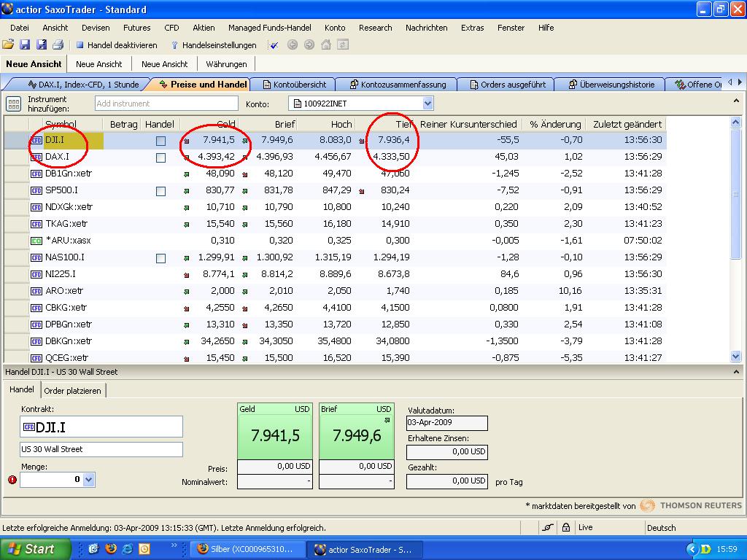
Task: Click the printer toolbar icon
Action: point(58,44)
